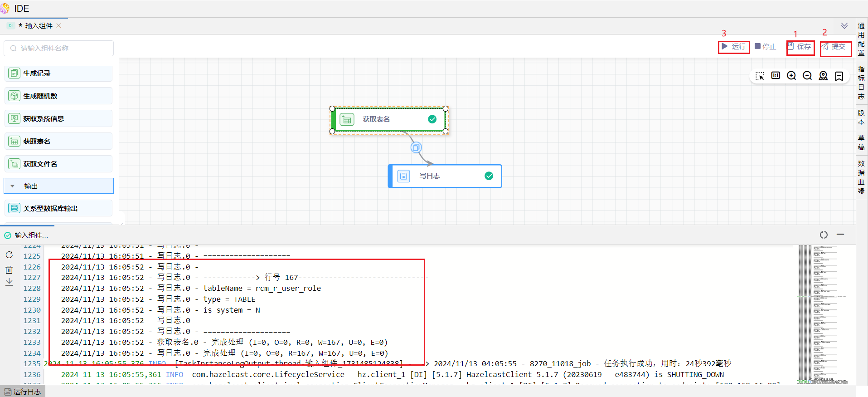Select the 生成记录 component
The height and width of the screenshot is (397, 868).
pyautogui.click(x=58, y=74)
